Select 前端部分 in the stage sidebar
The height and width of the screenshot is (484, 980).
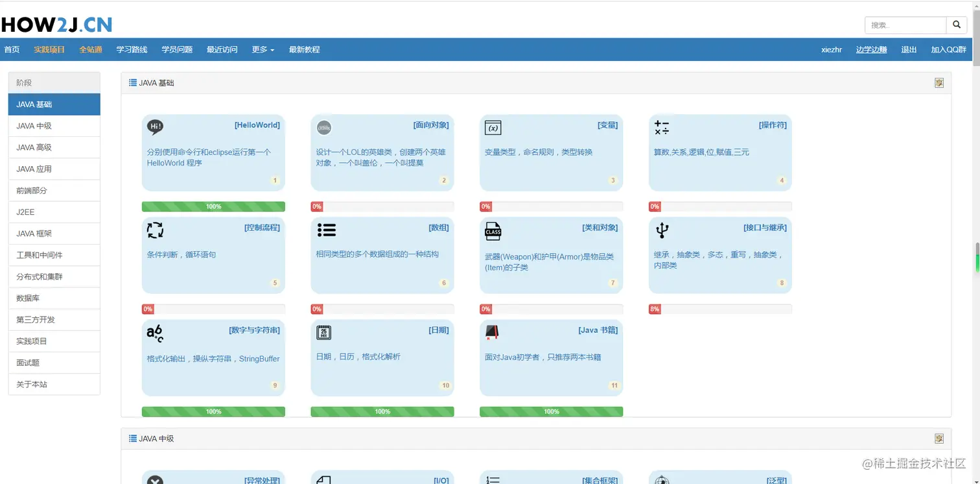[x=54, y=191]
